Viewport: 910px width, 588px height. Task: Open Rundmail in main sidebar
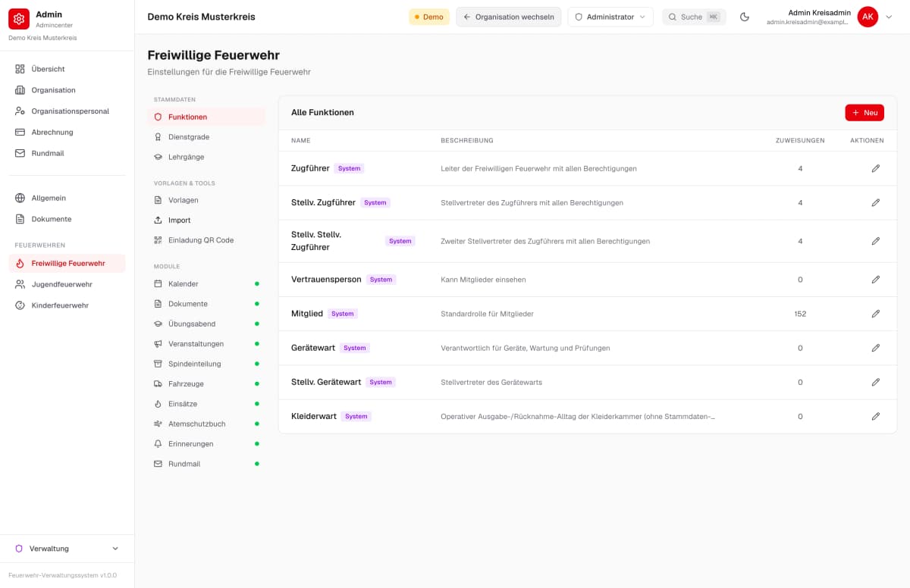coord(67,153)
